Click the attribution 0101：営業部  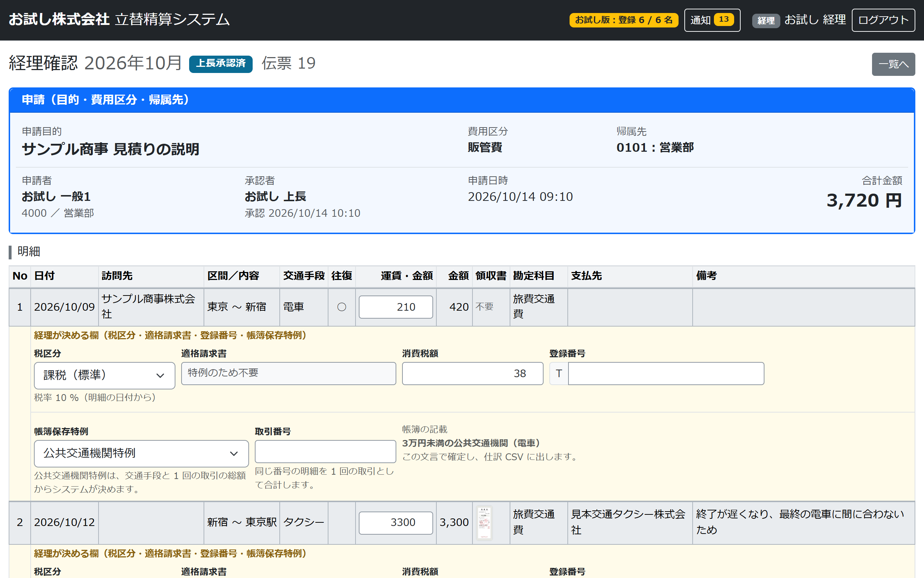pyautogui.click(x=655, y=147)
